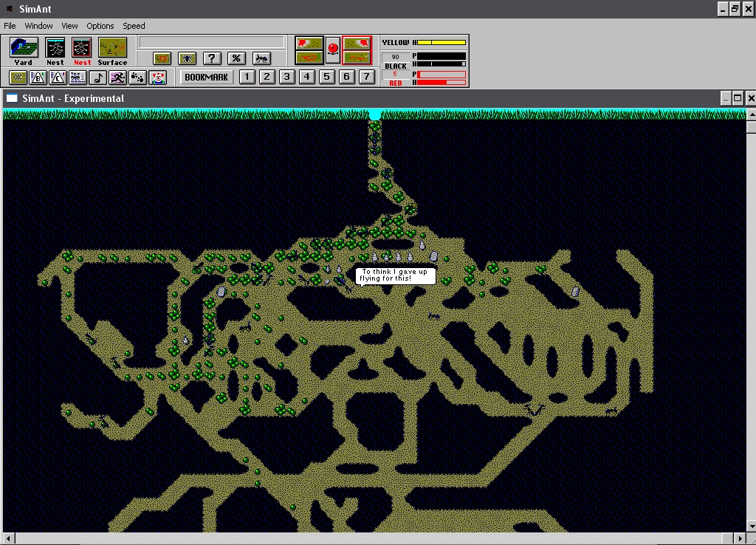Jump to bookmark 2
Screen dimensions: 756x545
267,77
